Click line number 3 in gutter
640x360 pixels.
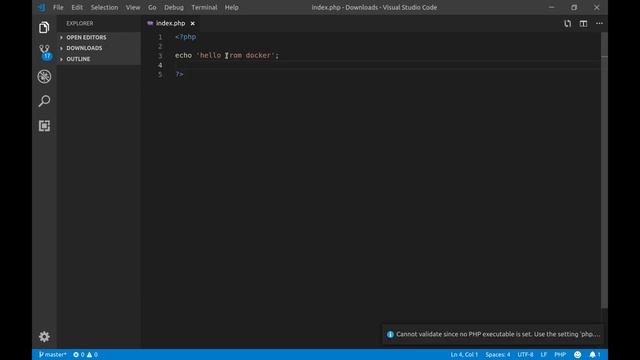[x=160, y=56]
